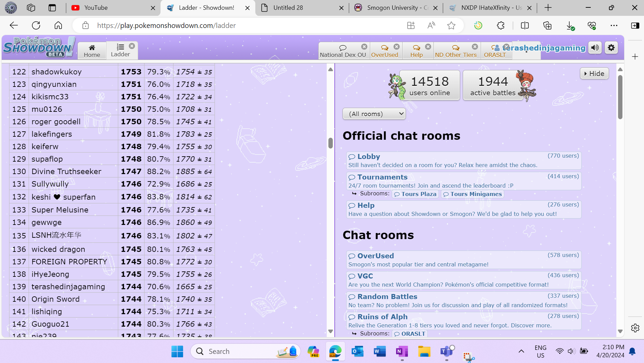
Task: Toggle the Showdown sound volume icon
Action: [x=595, y=48]
